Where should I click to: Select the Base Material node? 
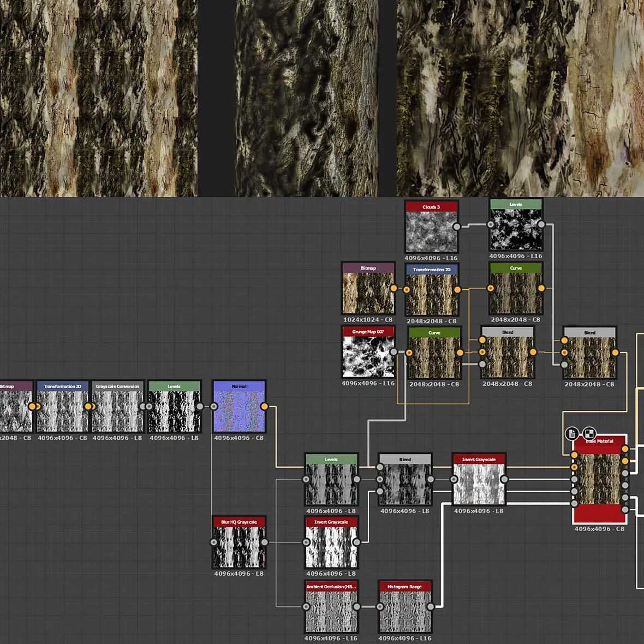(600, 479)
